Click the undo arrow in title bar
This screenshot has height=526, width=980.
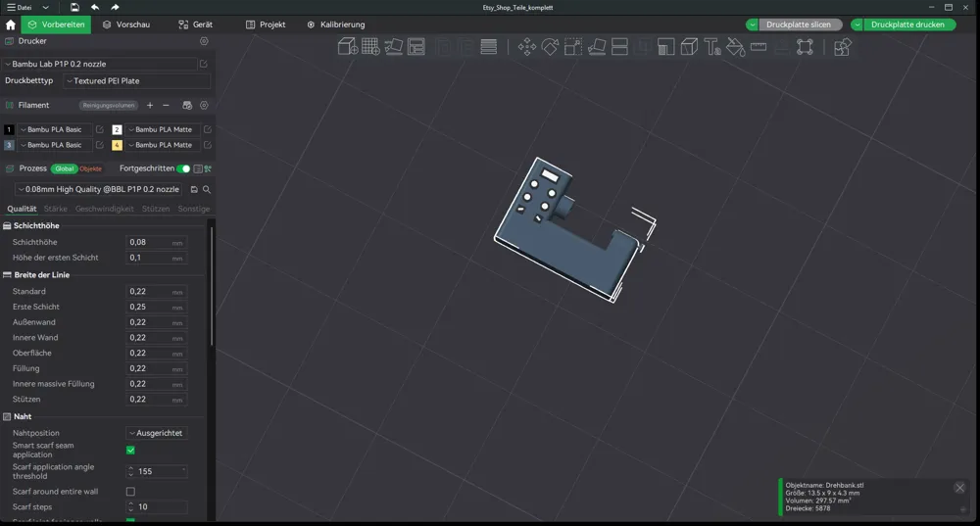[x=95, y=8]
